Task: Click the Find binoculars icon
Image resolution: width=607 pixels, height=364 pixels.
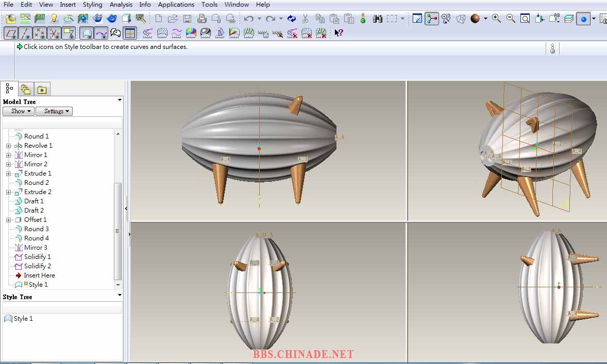Action: [378, 19]
